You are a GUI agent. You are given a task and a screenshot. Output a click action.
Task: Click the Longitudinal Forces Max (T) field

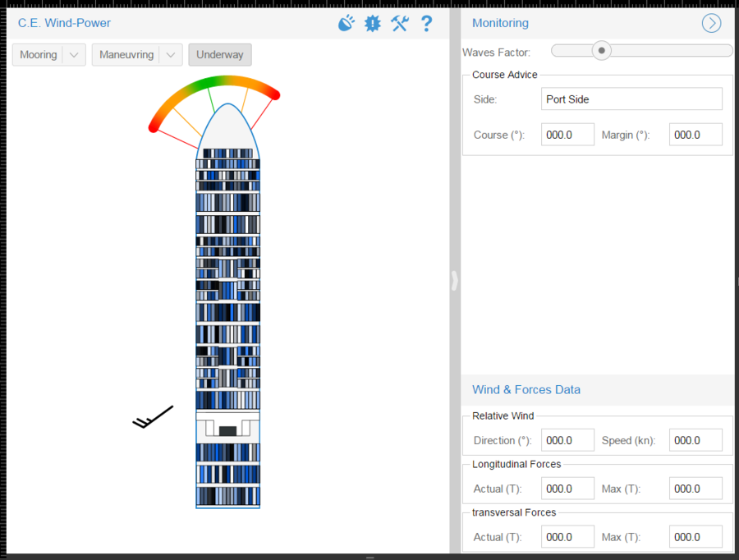695,489
